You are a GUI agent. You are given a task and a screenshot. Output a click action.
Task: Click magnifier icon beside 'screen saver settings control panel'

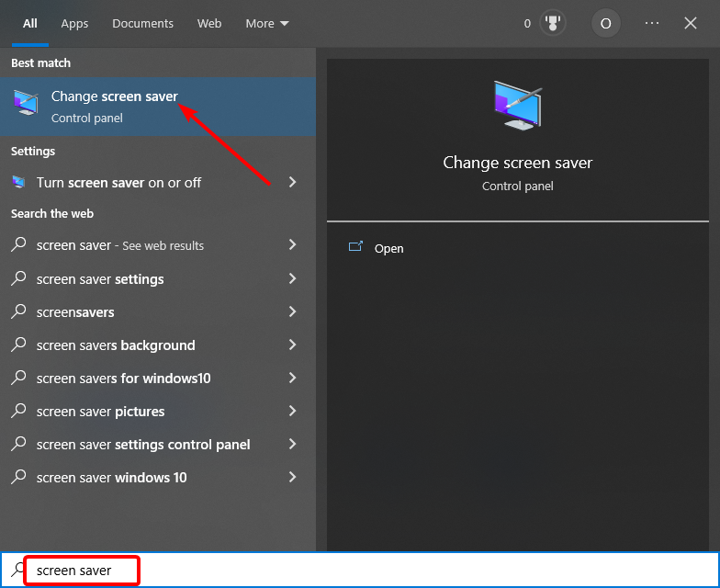[x=18, y=444]
